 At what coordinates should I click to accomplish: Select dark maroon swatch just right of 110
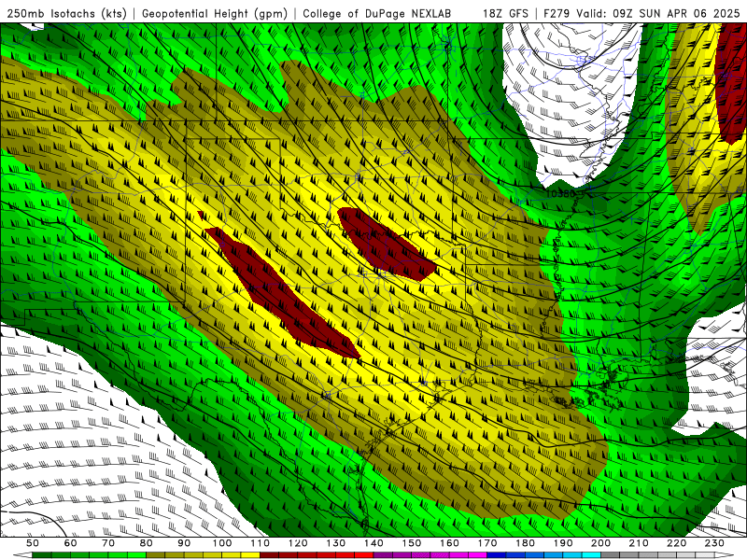[x=269, y=555]
